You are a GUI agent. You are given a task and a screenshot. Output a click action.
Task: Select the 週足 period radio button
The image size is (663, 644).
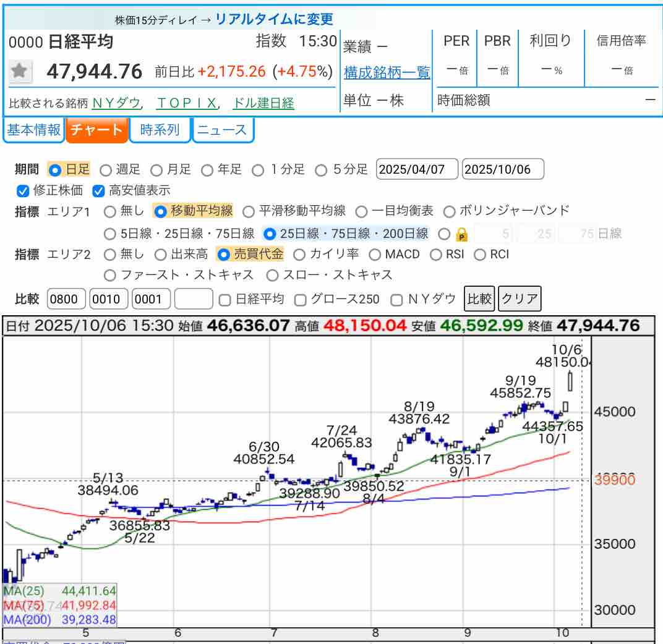pos(106,169)
